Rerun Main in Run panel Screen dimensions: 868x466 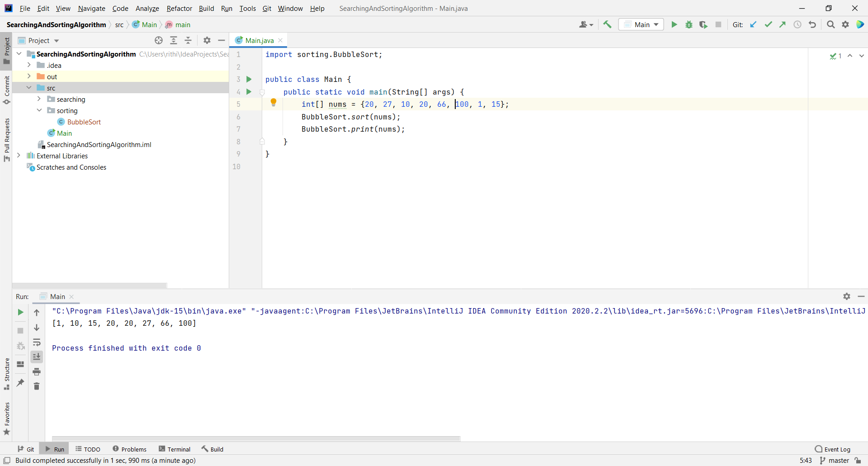(x=20, y=312)
